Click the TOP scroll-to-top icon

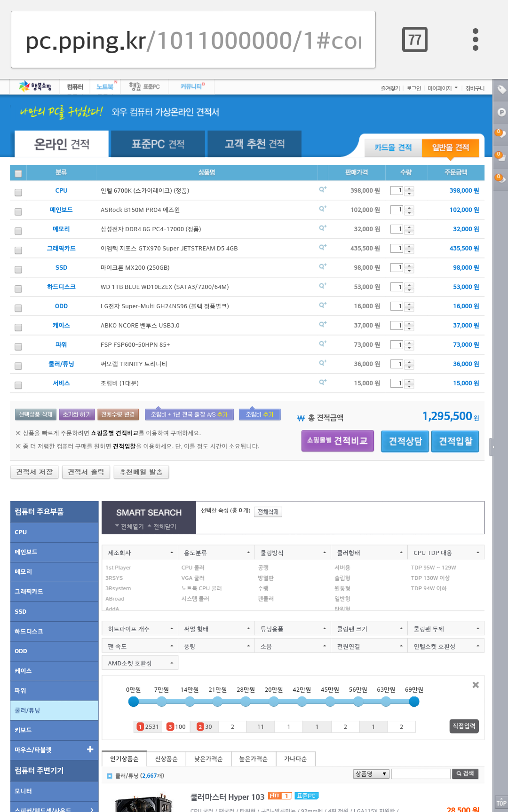click(501, 803)
